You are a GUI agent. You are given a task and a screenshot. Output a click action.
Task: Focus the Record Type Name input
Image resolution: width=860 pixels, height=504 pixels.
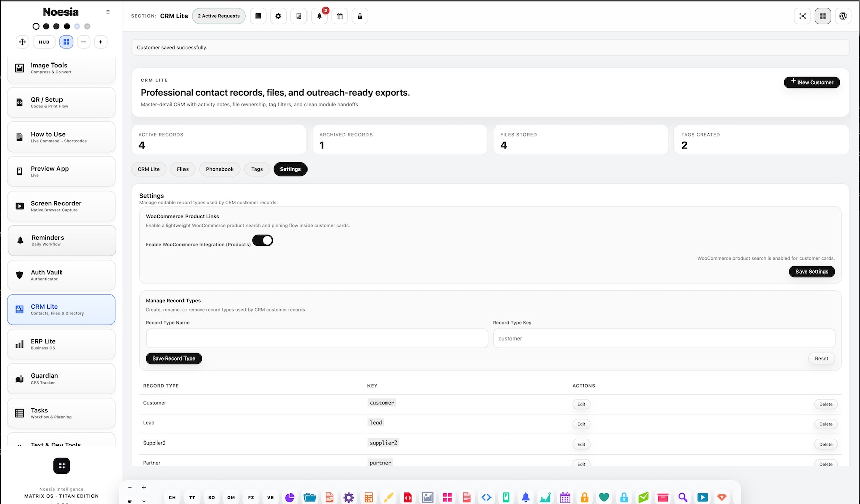point(317,338)
